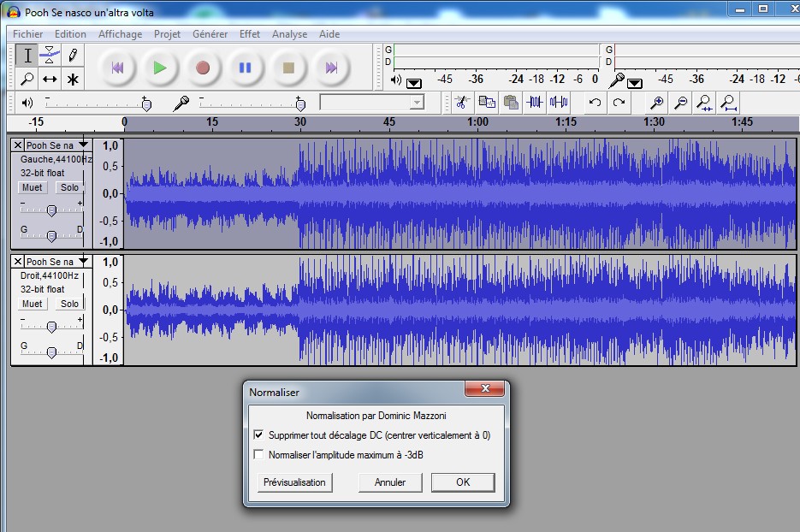Pick the Zoom magnifier tool
The height and width of the screenshot is (532, 800).
click(27, 79)
